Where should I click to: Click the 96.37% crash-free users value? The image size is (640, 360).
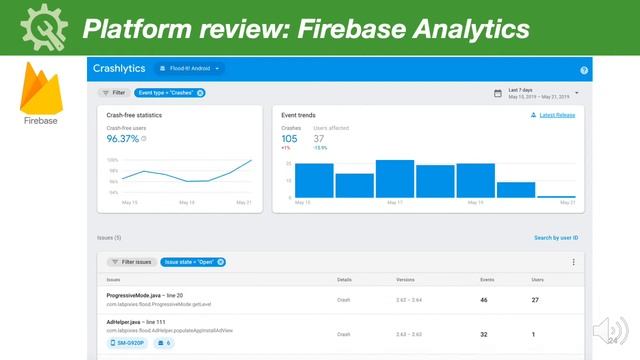pos(123,139)
